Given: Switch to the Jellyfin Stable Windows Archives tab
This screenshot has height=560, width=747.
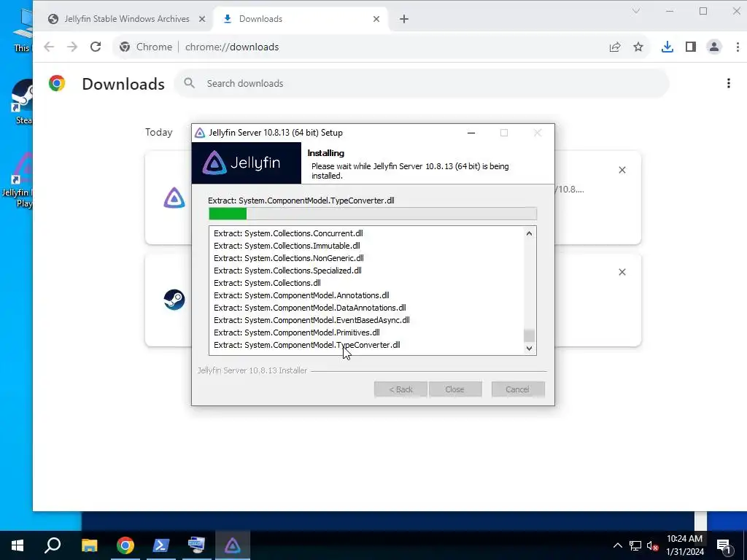Looking at the screenshot, I should [x=127, y=19].
